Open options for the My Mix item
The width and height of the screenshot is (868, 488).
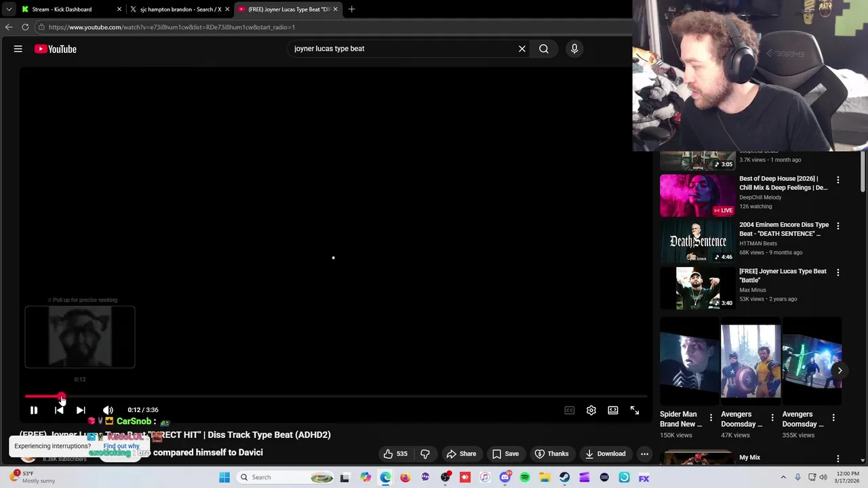(x=838, y=459)
